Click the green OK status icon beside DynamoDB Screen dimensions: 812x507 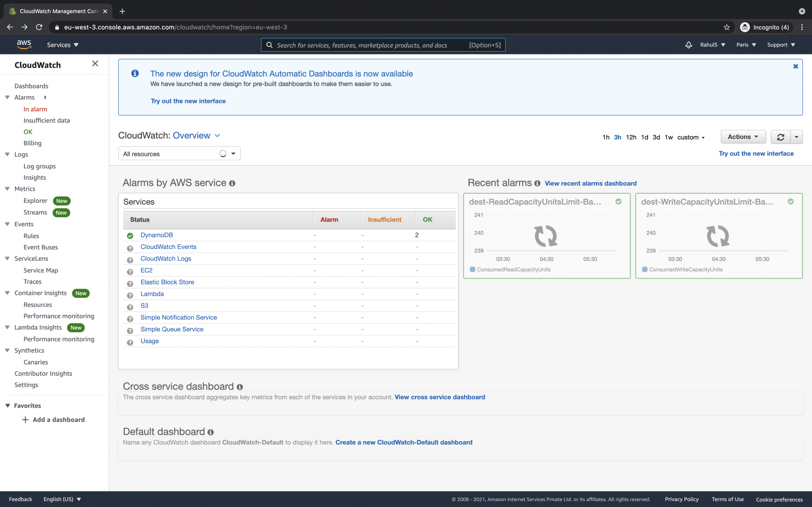tap(130, 236)
